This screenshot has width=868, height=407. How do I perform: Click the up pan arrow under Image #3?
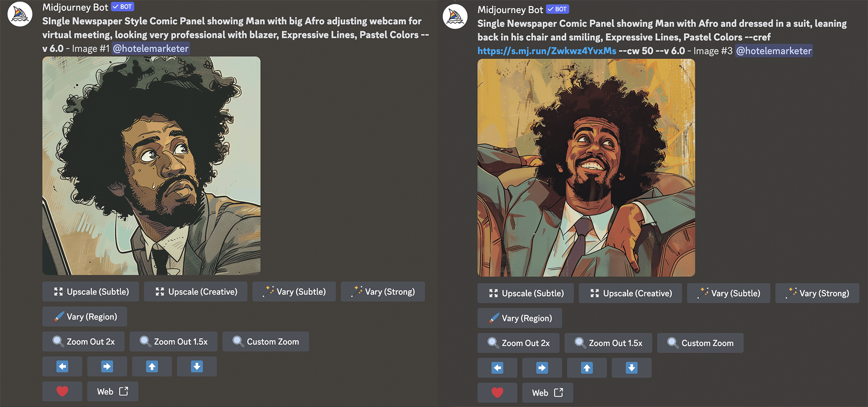[x=587, y=368]
